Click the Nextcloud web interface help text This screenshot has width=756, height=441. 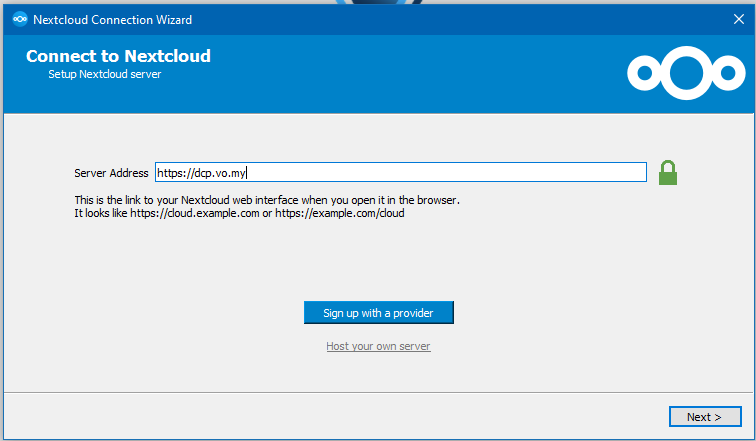click(266, 200)
